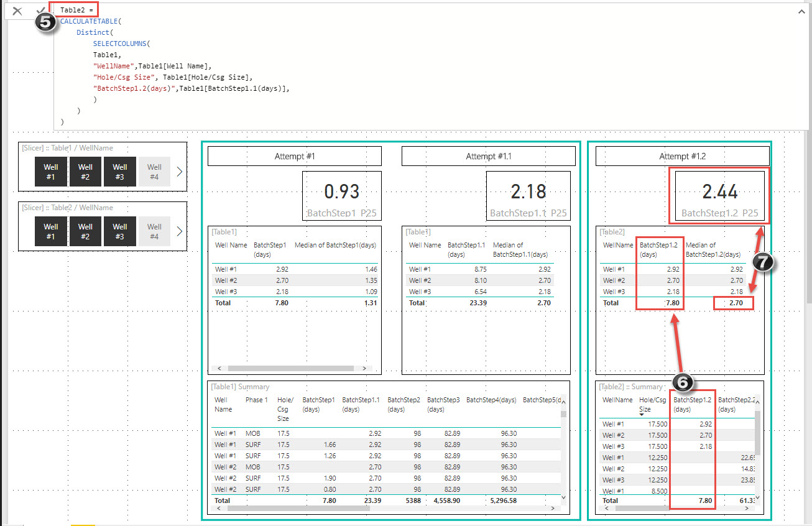This screenshot has height=526, width=812.
Task: Show next wells in Table1 WellName slicer
Action: tap(179, 172)
